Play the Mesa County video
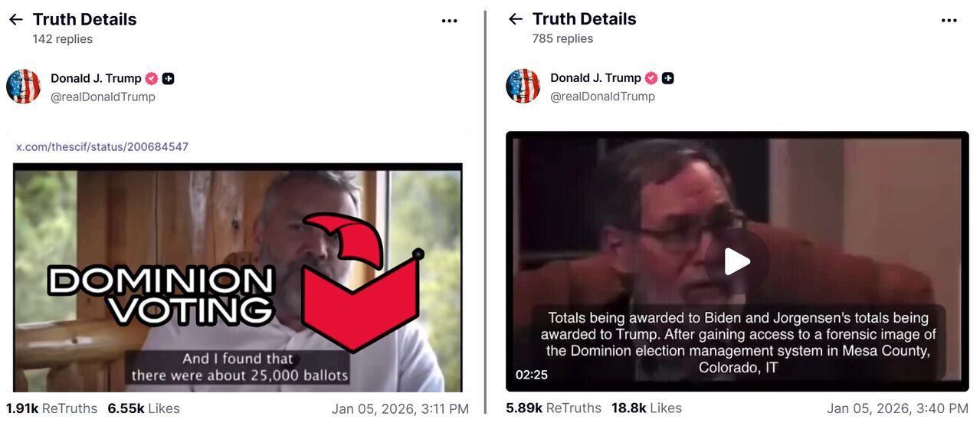Image resolution: width=980 pixels, height=423 pixels. 737,262
